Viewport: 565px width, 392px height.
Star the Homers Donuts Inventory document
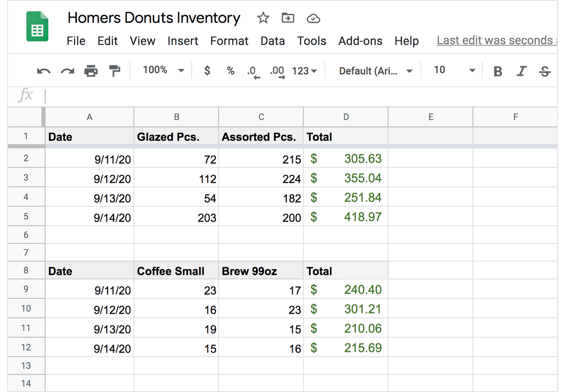tap(263, 18)
